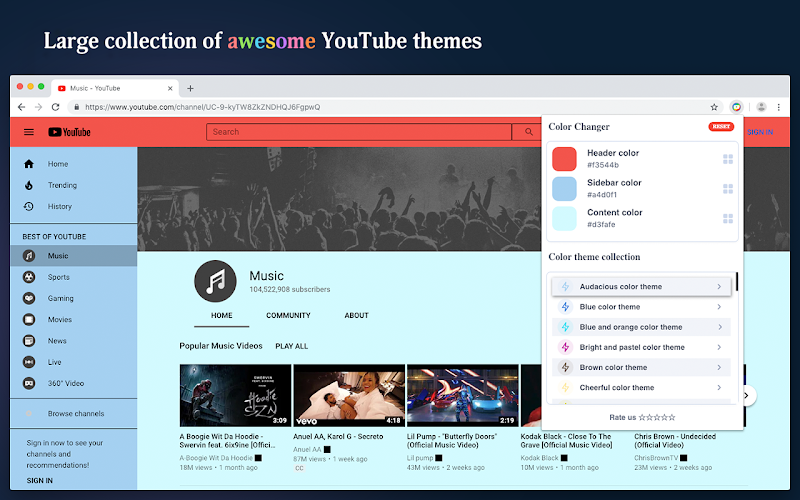Click the search magnifier button
The height and width of the screenshot is (500, 800).
(x=529, y=132)
